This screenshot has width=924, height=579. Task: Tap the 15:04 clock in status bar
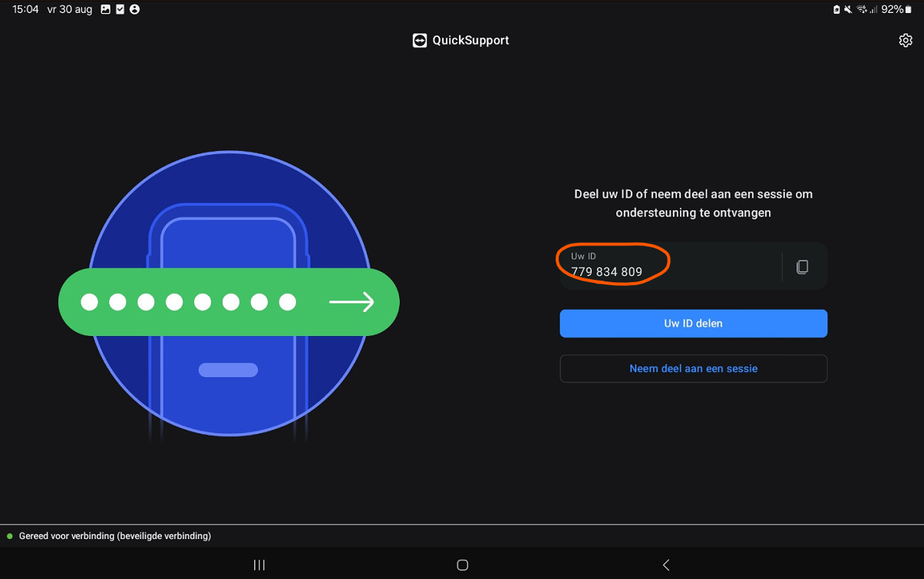[x=25, y=9]
